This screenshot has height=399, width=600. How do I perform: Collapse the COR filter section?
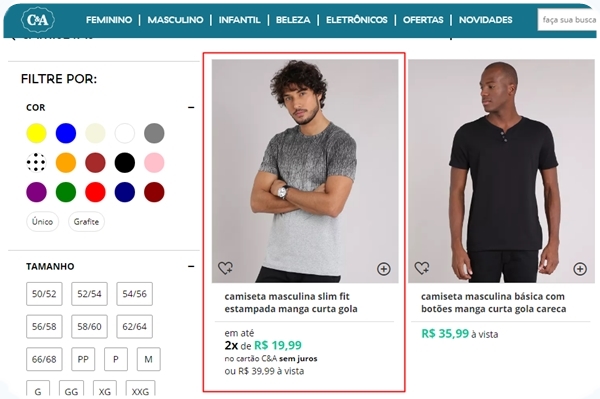tap(191, 107)
